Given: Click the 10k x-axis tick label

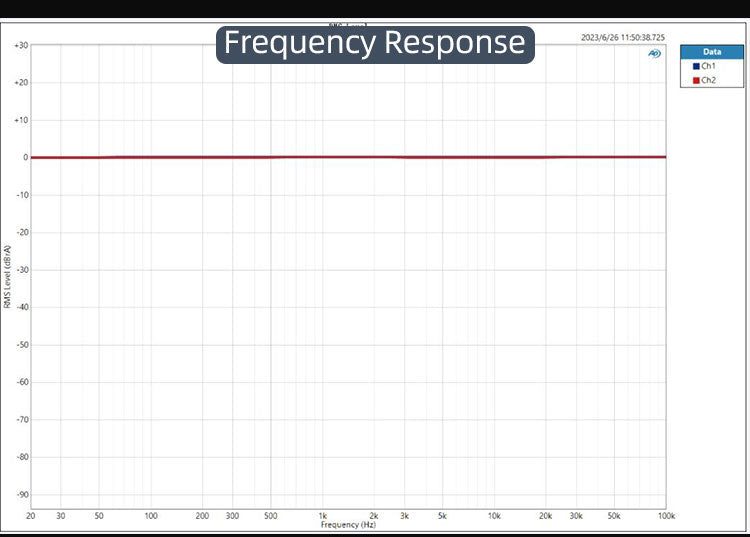Looking at the screenshot, I should [x=494, y=516].
